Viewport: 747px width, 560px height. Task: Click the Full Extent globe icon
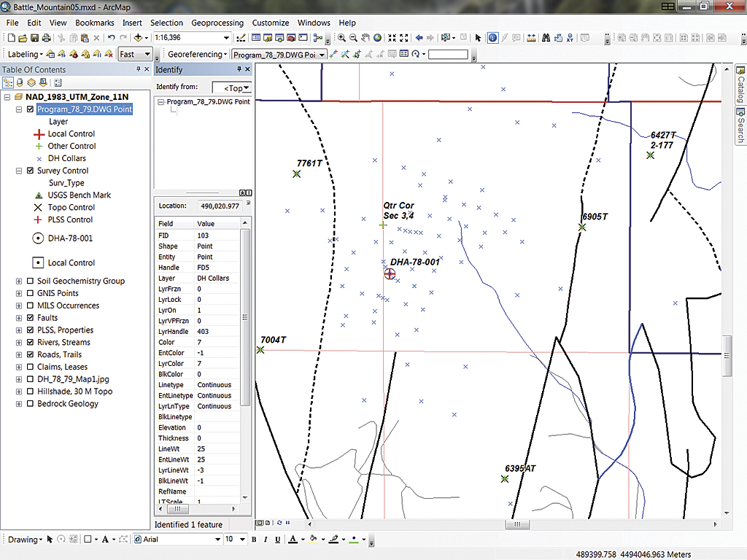pyautogui.click(x=378, y=38)
